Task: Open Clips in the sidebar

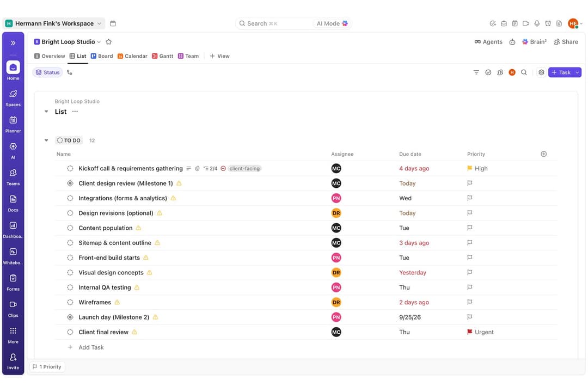Action: (x=13, y=309)
